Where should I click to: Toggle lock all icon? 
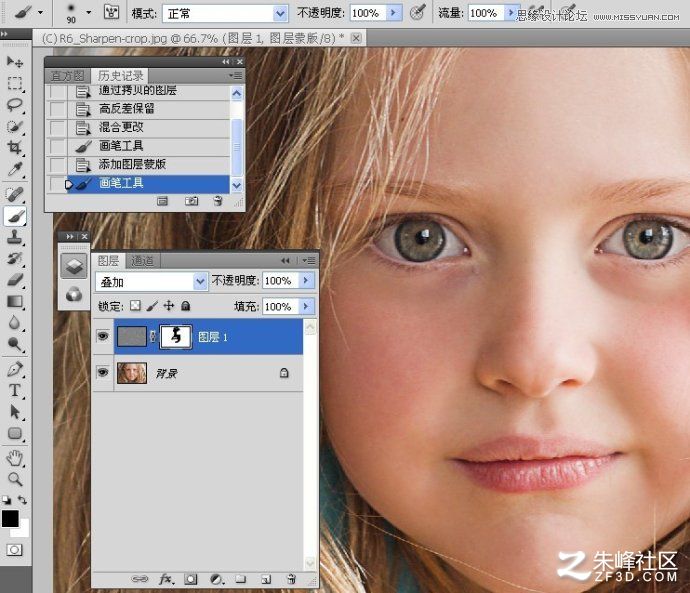(x=186, y=305)
